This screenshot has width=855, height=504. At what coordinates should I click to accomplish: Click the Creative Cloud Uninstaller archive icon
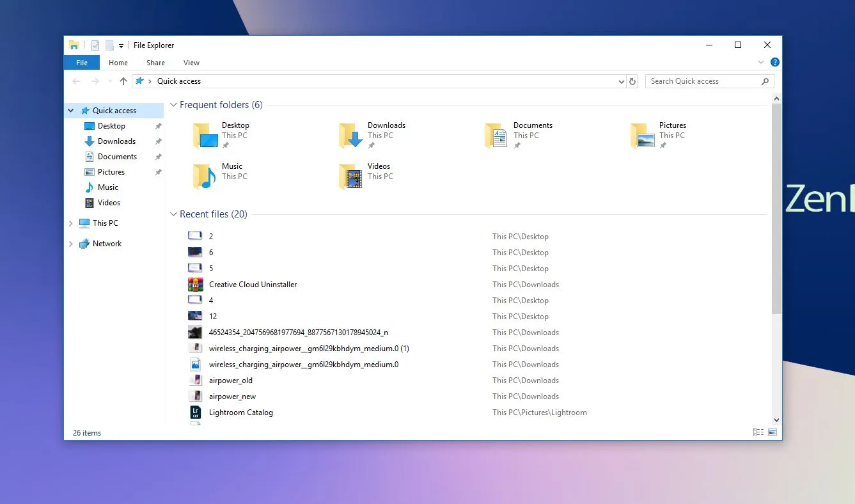(x=195, y=285)
